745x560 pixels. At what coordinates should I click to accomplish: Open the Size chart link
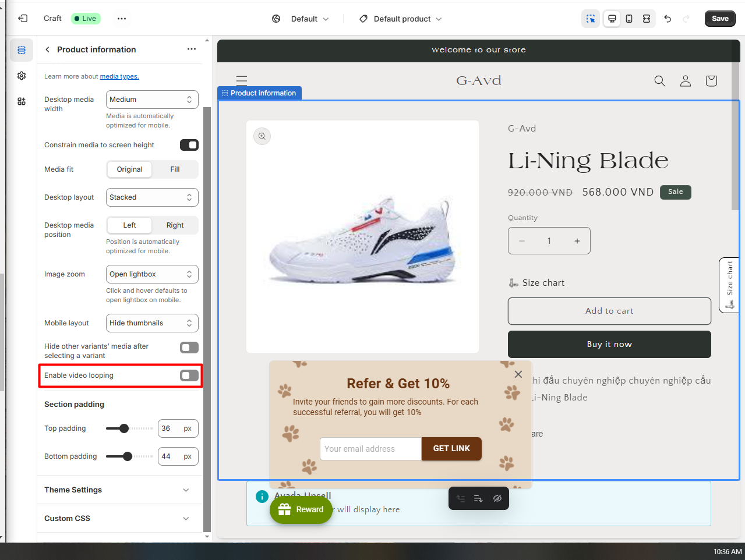[536, 283]
